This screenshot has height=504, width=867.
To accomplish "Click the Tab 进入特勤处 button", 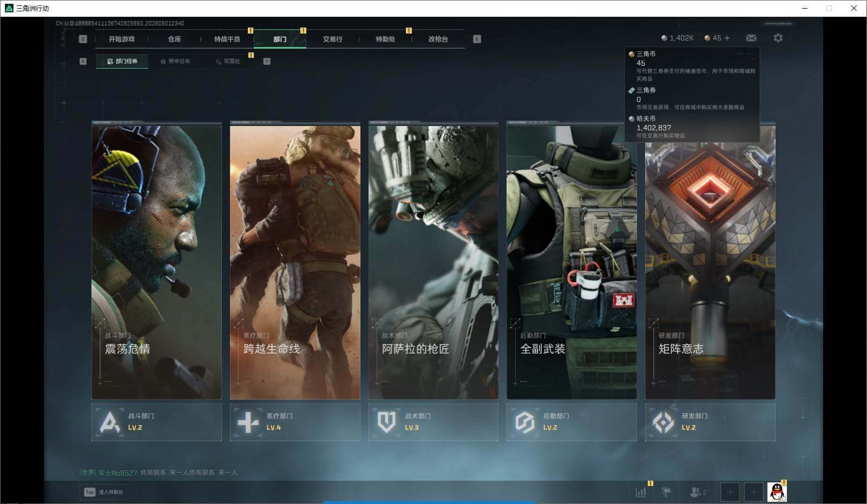I will point(104,492).
